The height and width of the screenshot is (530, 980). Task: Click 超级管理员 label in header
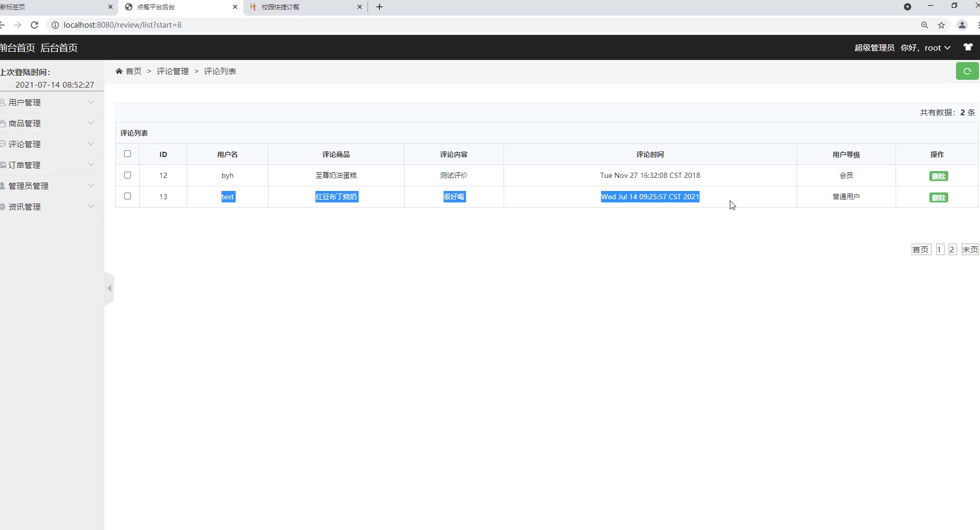tap(874, 47)
